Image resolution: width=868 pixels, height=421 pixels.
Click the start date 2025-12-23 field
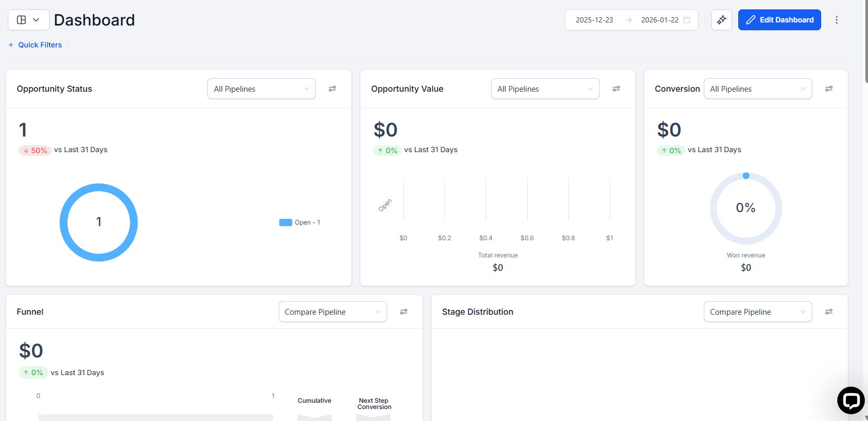[594, 20]
